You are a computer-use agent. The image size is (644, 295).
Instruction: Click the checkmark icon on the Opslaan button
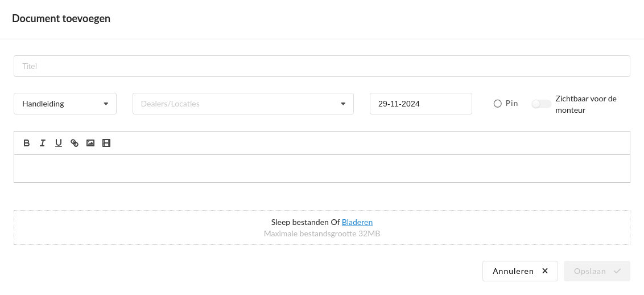pyautogui.click(x=617, y=271)
